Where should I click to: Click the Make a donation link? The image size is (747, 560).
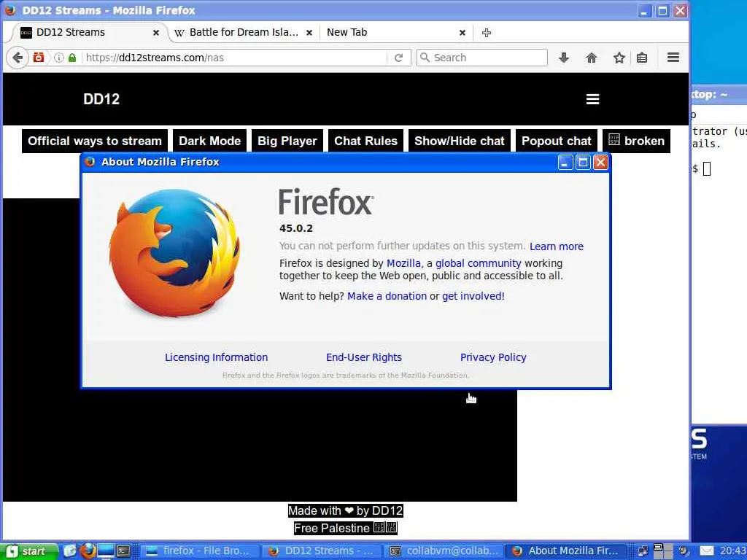pos(387,296)
